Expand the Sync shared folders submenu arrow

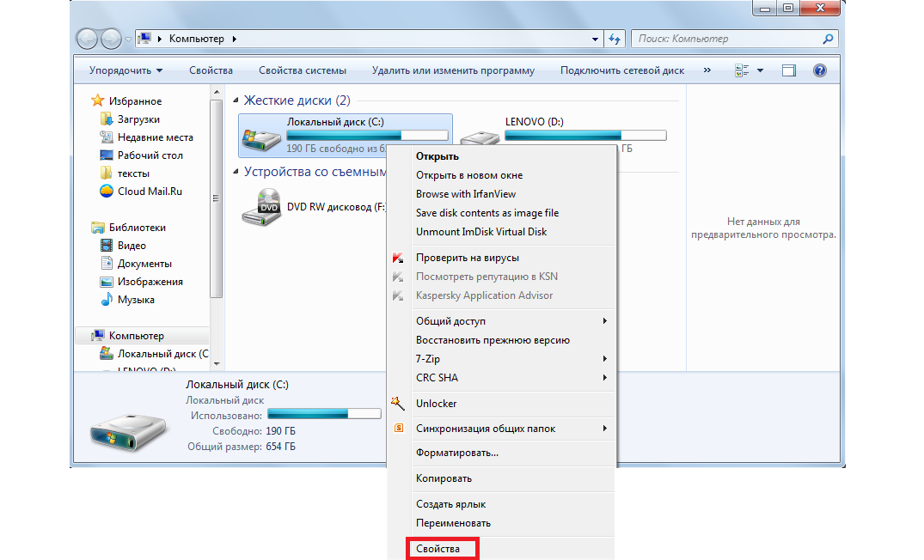pos(604,428)
